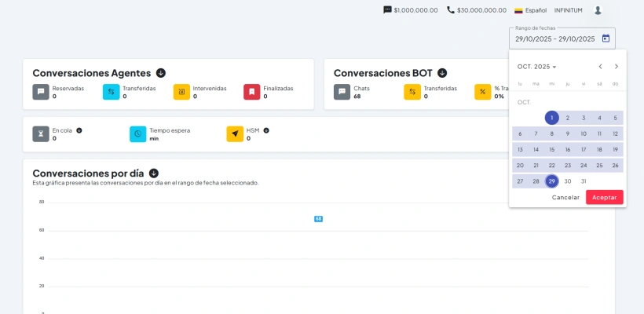The width and height of the screenshot is (644, 314).
Task: Click the download icon beside Conversaciones por día
Action: click(x=153, y=173)
